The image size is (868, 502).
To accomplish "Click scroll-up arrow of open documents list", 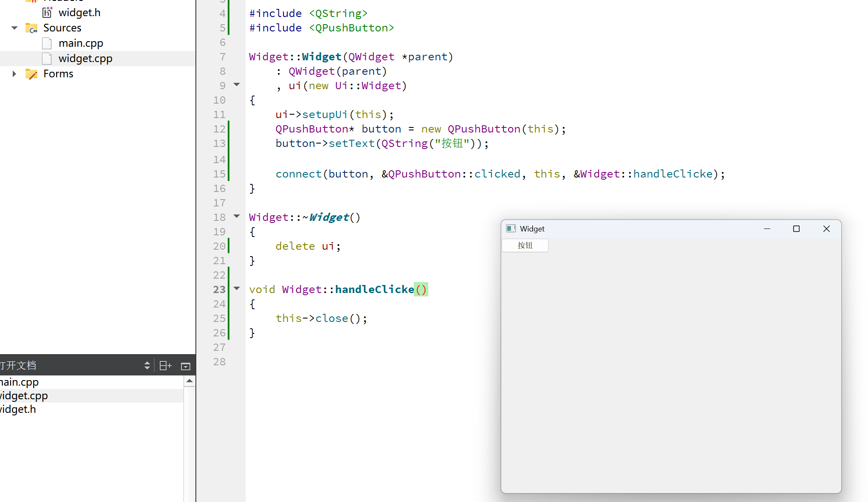I will [189, 381].
